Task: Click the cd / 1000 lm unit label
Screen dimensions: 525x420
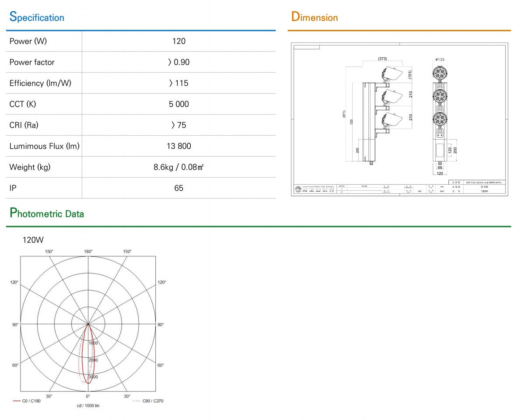Action: [88, 406]
